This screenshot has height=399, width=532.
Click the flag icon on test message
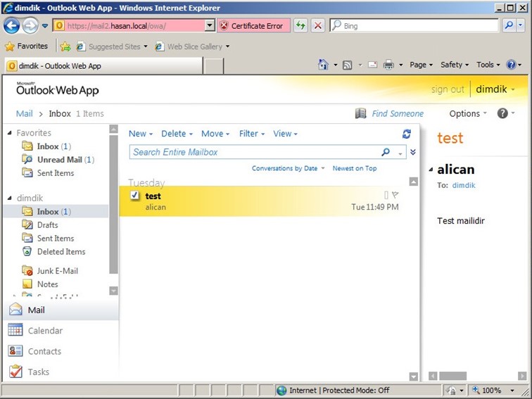tap(395, 195)
